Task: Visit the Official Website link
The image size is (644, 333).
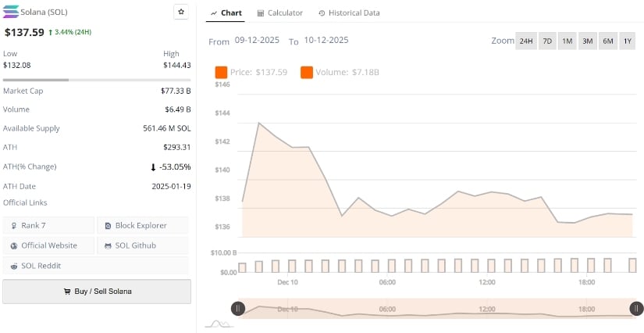Action: coord(48,245)
